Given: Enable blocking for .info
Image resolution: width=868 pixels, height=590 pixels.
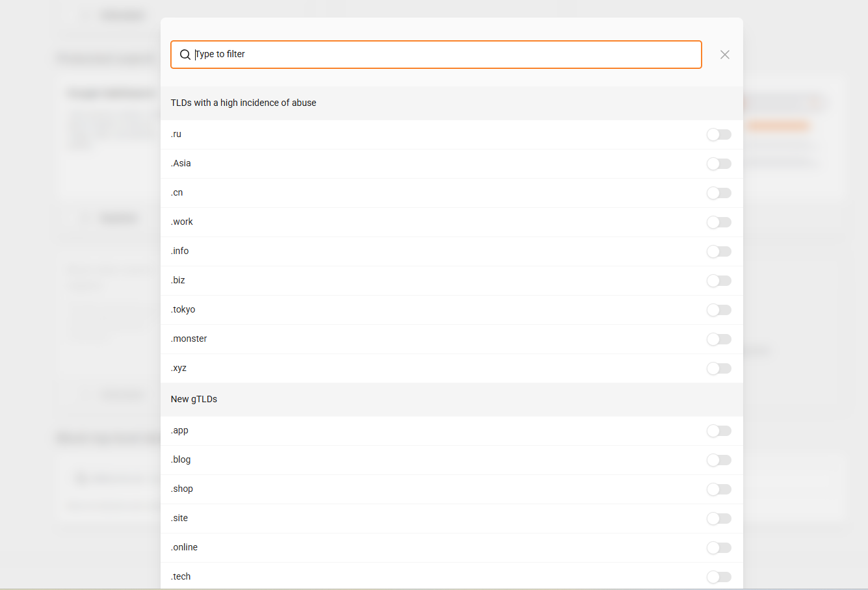Looking at the screenshot, I should coord(718,251).
